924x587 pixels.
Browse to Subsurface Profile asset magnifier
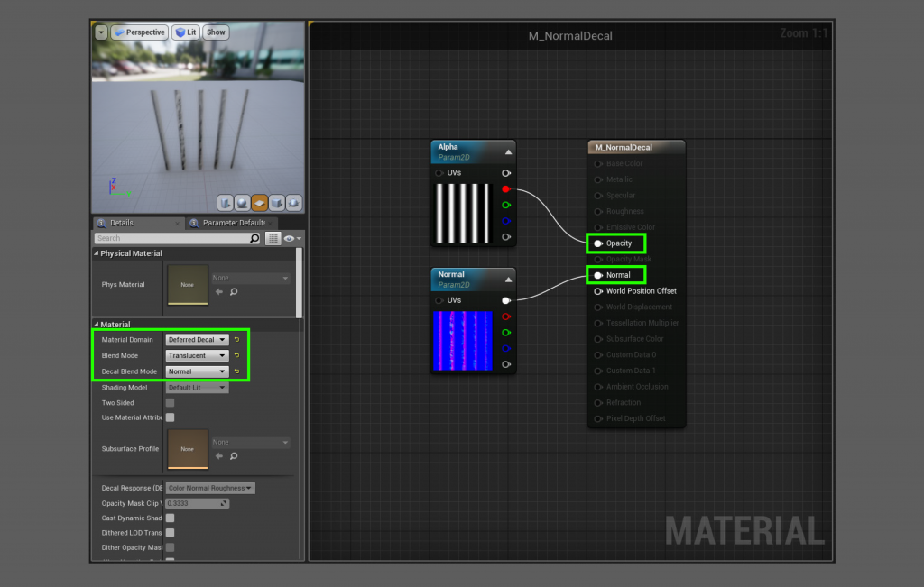(x=234, y=456)
